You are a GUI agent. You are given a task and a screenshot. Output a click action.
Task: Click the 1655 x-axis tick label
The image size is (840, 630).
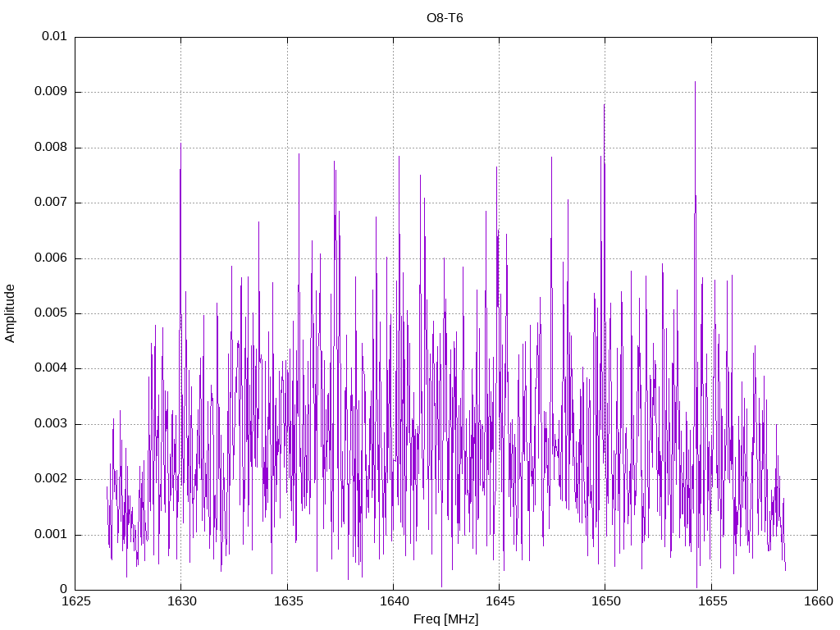click(712, 601)
